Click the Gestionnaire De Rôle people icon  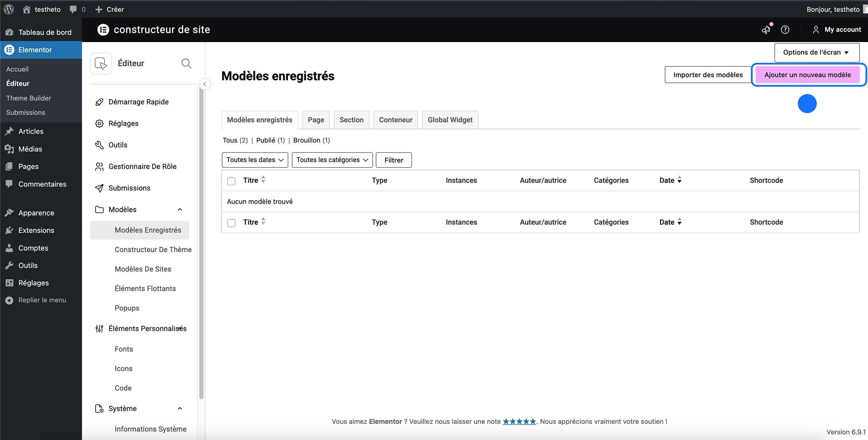(x=99, y=166)
